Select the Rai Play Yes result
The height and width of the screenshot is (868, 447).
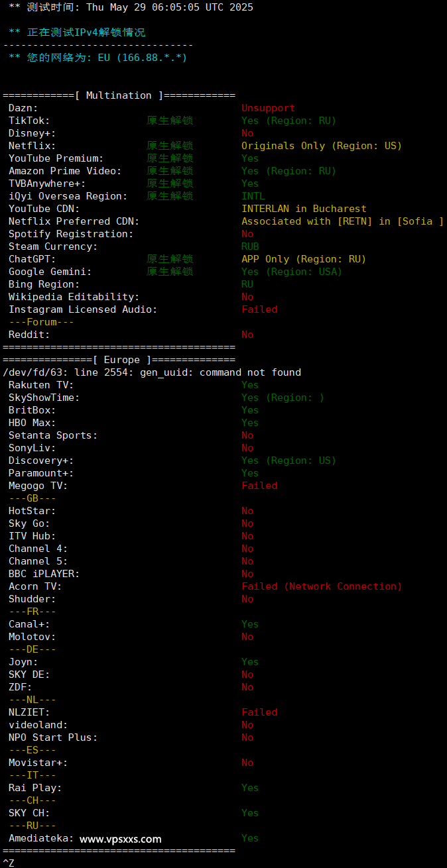[250, 788]
